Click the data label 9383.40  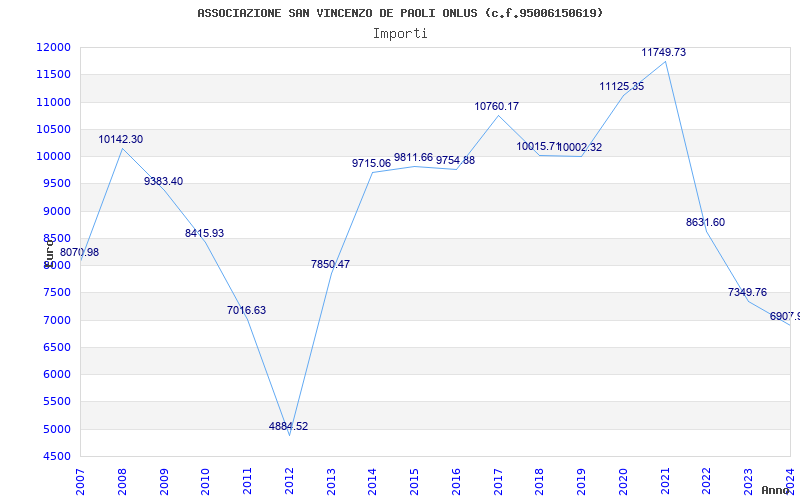pyautogui.click(x=163, y=182)
